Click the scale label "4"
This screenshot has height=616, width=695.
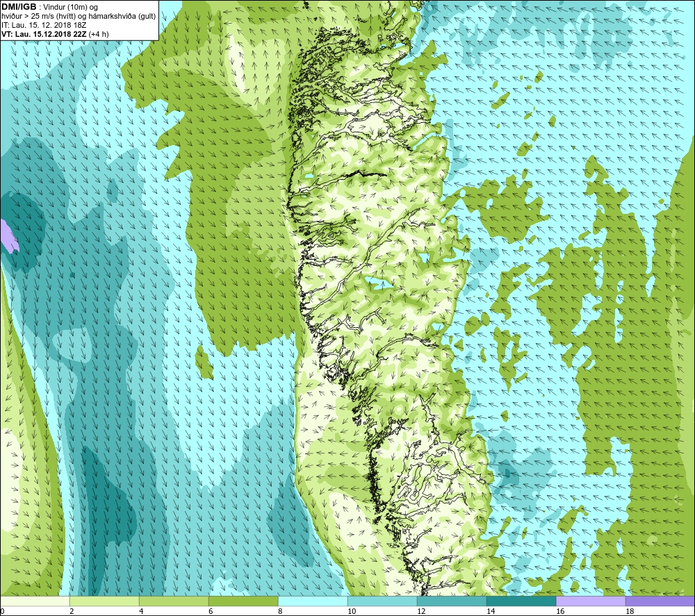pos(141,612)
